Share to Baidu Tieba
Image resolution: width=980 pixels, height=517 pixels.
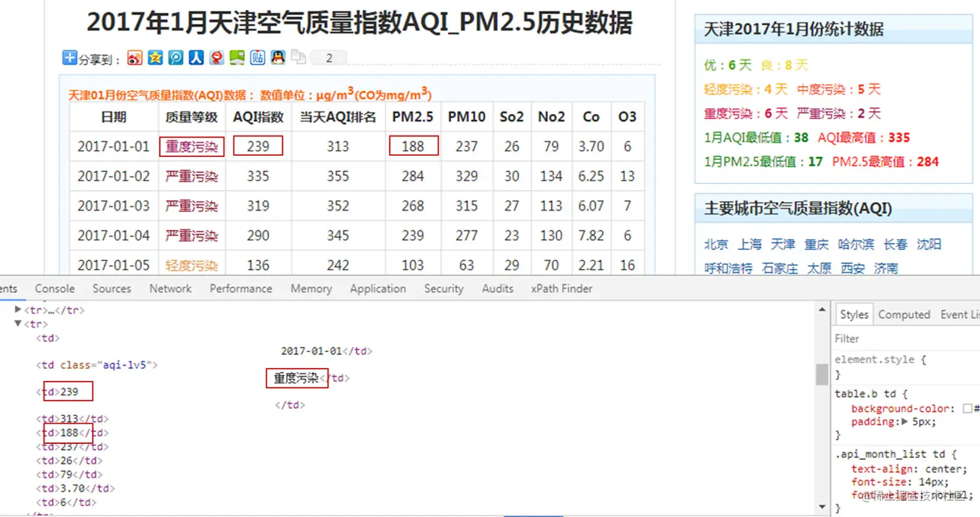pyautogui.click(x=259, y=58)
